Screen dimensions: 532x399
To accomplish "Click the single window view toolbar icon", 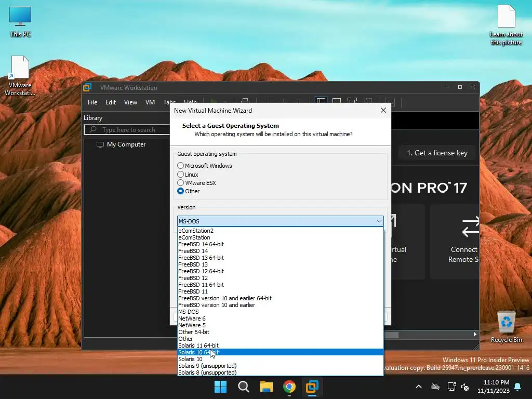I will [337, 101].
